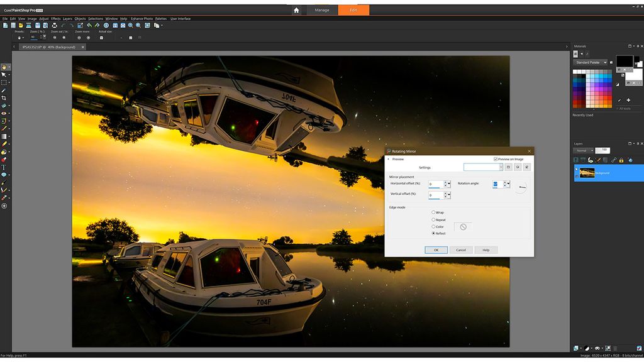The width and height of the screenshot is (644, 362).
Task: Open the Standard Palette dropdown in Materials
Action: (x=605, y=62)
